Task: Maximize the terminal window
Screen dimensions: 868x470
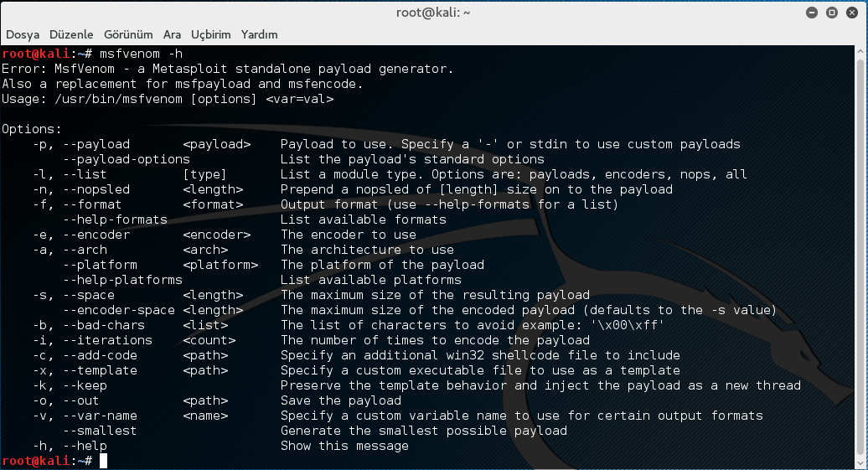Action: coord(831,13)
